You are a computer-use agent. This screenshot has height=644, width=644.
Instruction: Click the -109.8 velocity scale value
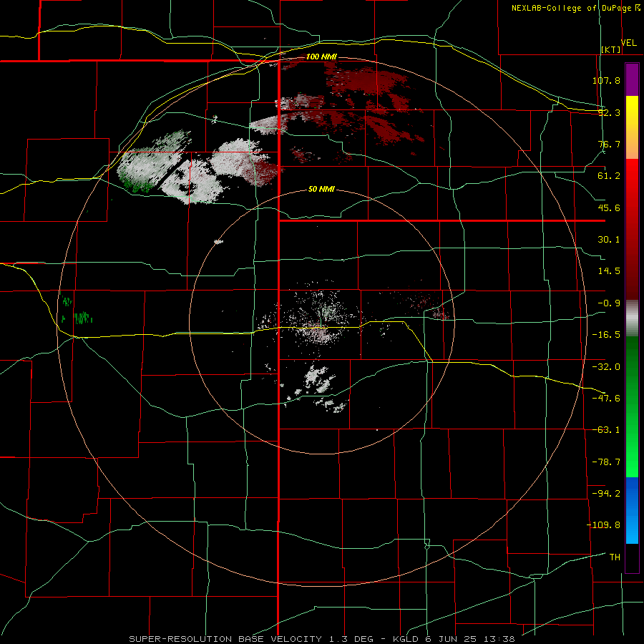tap(603, 525)
